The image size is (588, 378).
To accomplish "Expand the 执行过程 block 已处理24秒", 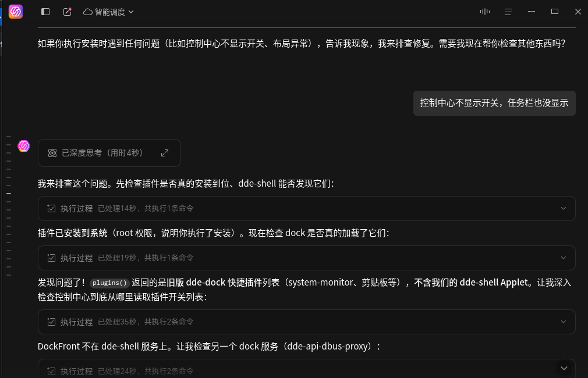I will (306, 369).
